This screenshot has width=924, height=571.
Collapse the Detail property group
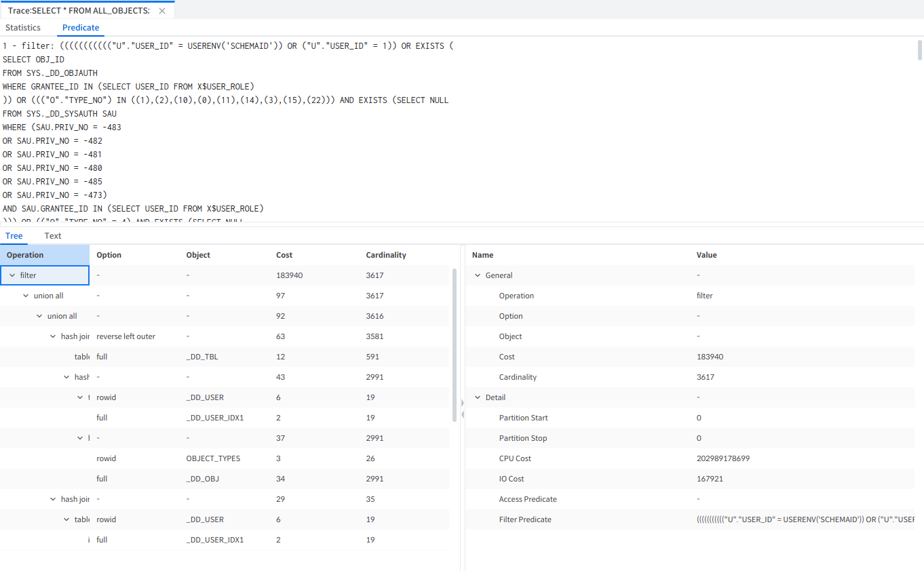[478, 397]
